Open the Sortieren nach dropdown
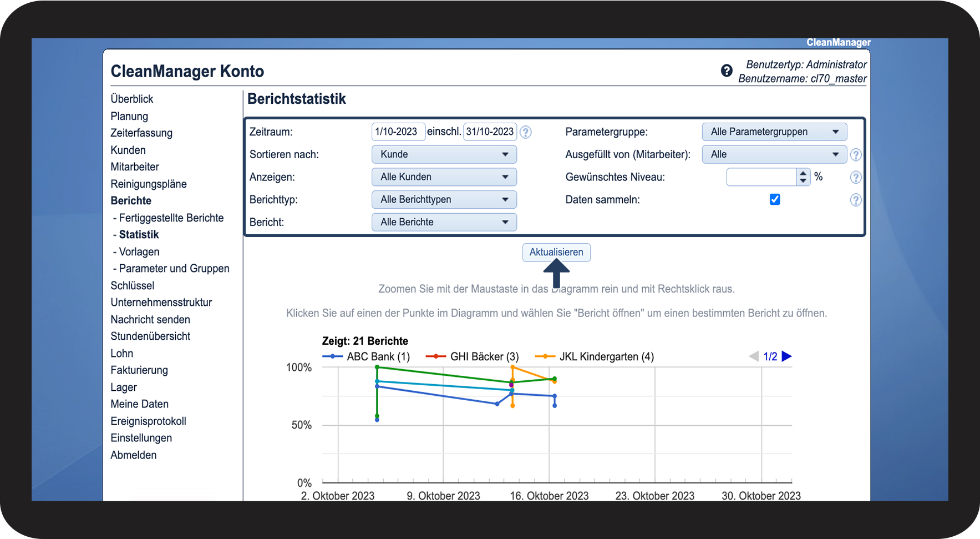The image size is (980, 539). (444, 154)
